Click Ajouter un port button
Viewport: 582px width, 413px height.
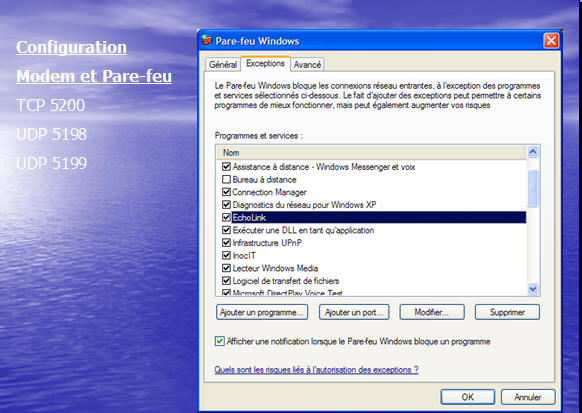pos(354,312)
